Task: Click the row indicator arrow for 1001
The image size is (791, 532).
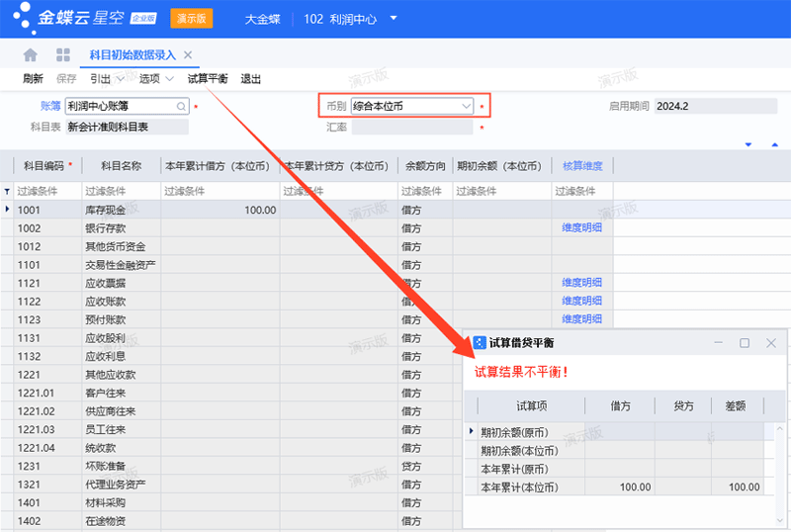Action: coord(7,209)
